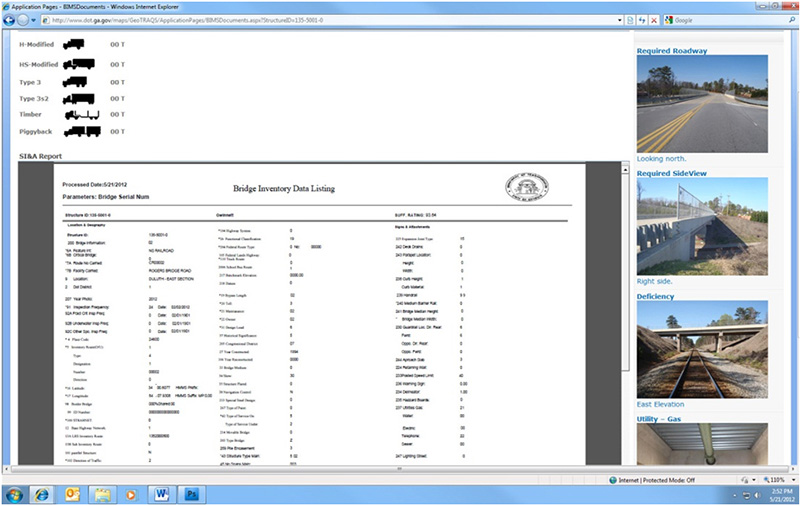Stop page loading with the red X
The width and height of the screenshot is (800, 506).
tap(654, 20)
